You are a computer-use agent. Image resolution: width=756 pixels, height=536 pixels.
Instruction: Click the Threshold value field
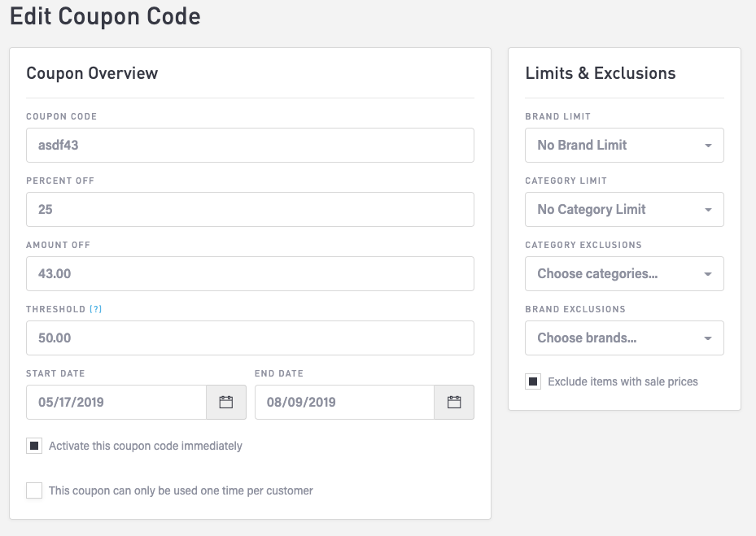point(250,338)
